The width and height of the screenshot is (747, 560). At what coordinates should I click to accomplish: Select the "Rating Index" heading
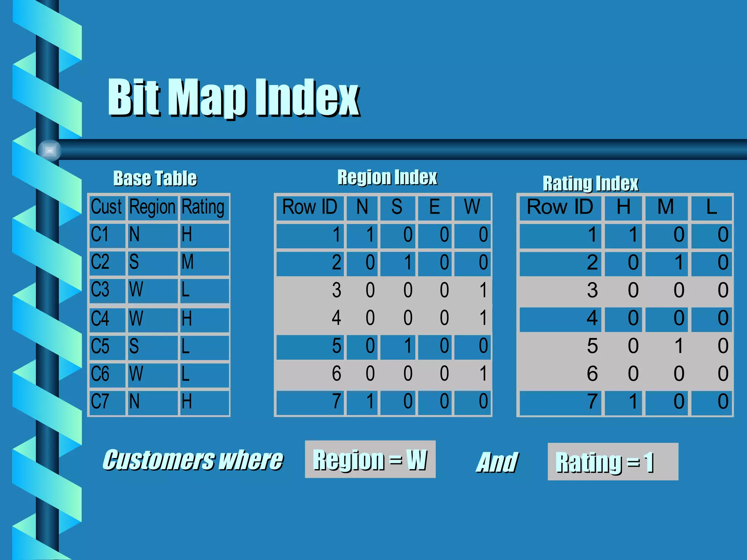pyautogui.click(x=591, y=183)
